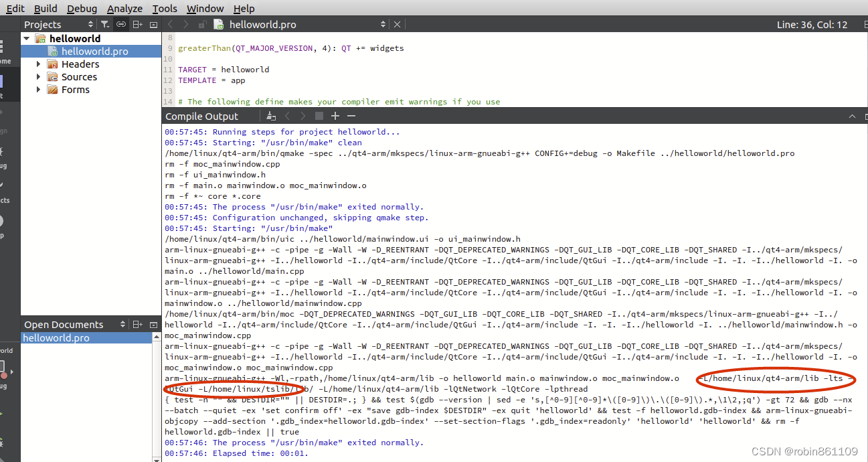Click 'Configuration unchanged, skipping qmake step.' line
This screenshot has width=868, height=462.
click(x=296, y=218)
